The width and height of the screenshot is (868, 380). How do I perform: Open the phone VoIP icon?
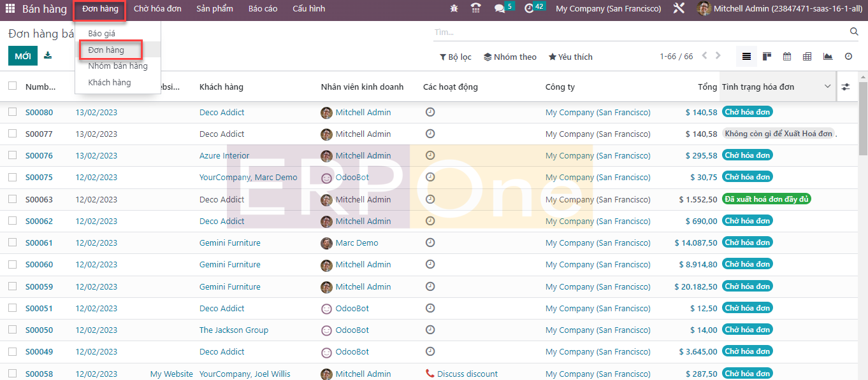[475, 9]
